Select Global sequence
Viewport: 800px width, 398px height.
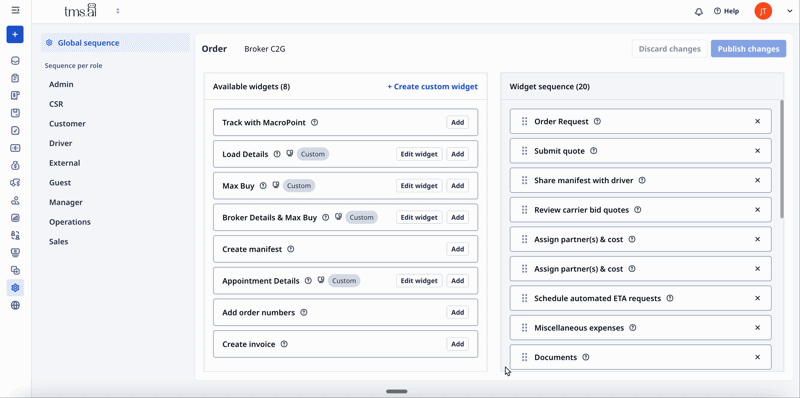click(115, 43)
